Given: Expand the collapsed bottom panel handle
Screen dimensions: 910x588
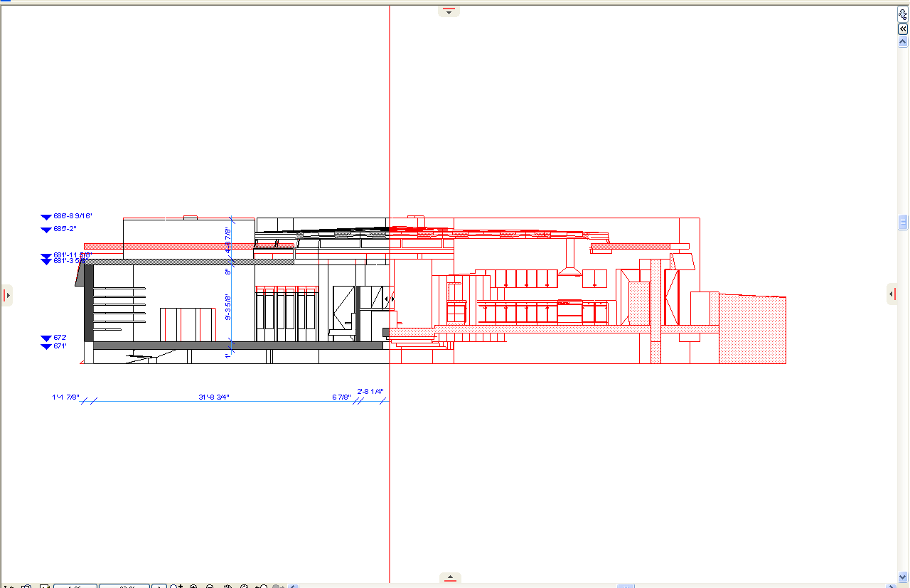Looking at the screenshot, I should click(x=449, y=577).
